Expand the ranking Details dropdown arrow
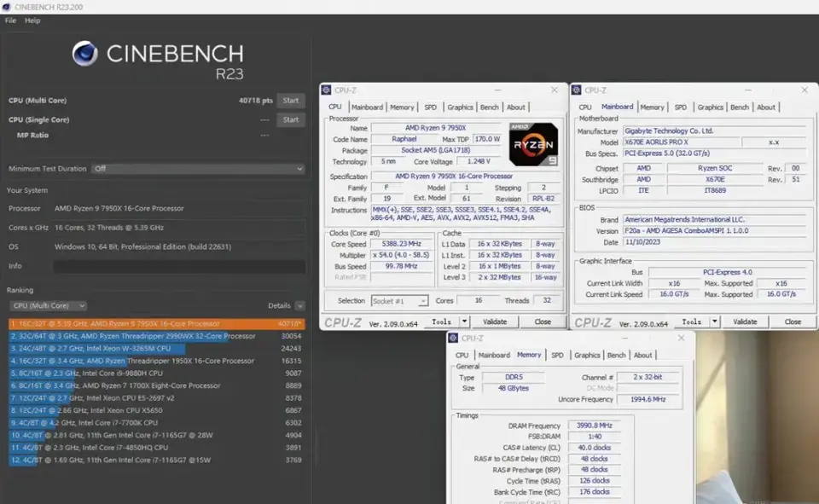819x504 pixels. point(299,305)
